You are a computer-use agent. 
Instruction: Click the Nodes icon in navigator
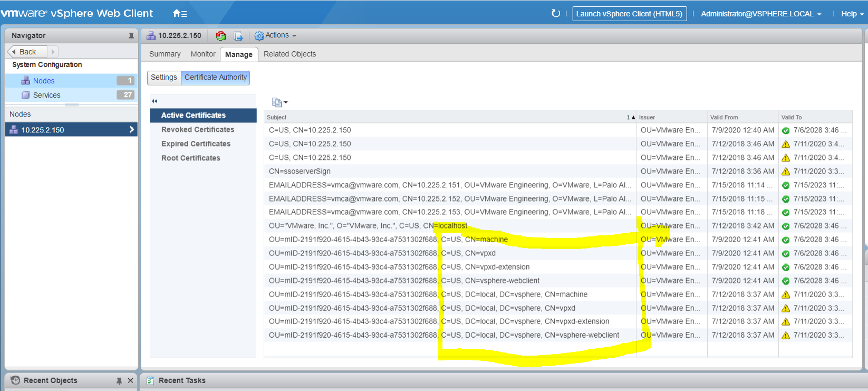25,81
